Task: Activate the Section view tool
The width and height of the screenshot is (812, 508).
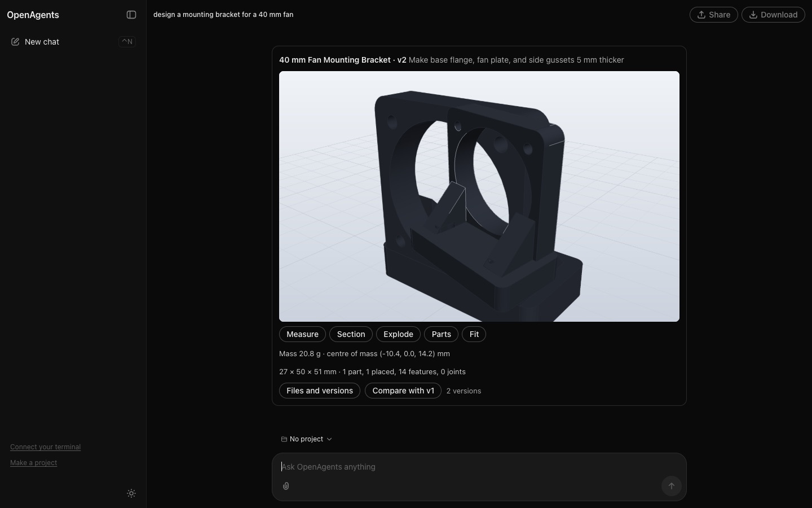Action: tap(351, 334)
